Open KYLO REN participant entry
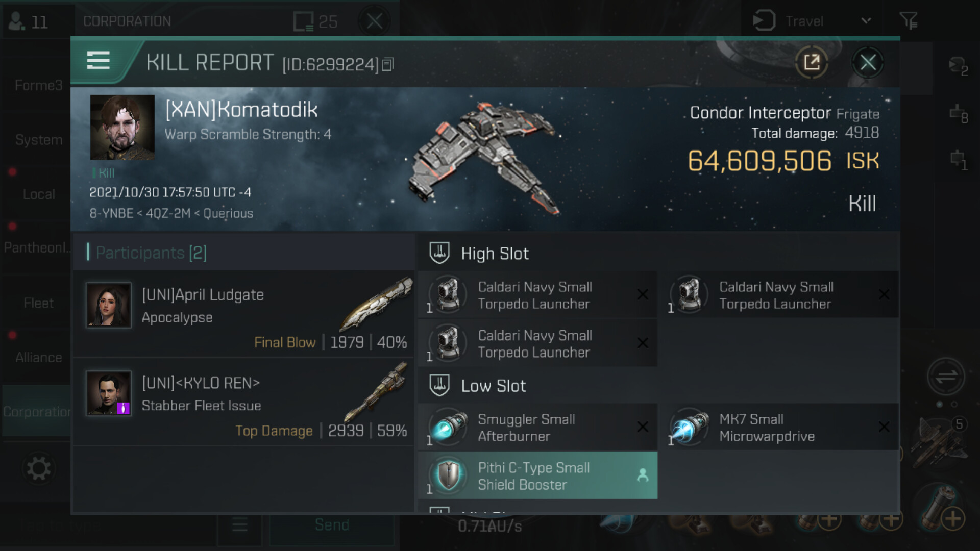The height and width of the screenshot is (551, 980). tap(244, 402)
